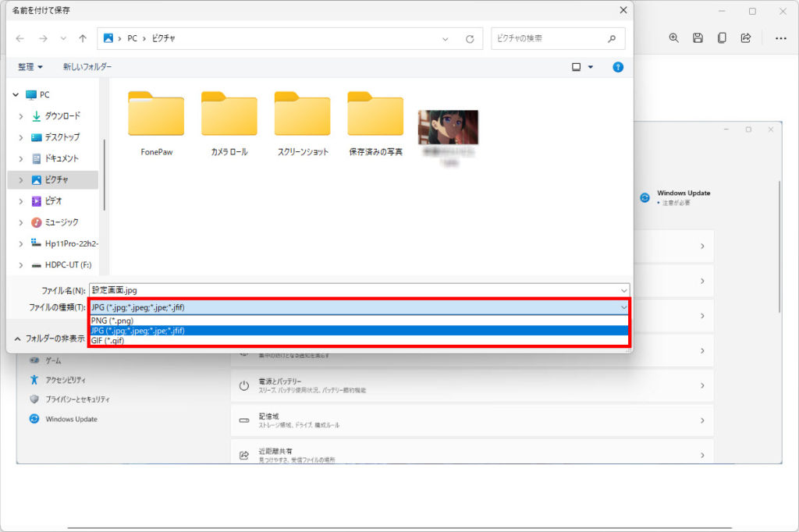Open the three-dot more options menu
The height and width of the screenshot is (532, 799).
pyautogui.click(x=780, y=38)
